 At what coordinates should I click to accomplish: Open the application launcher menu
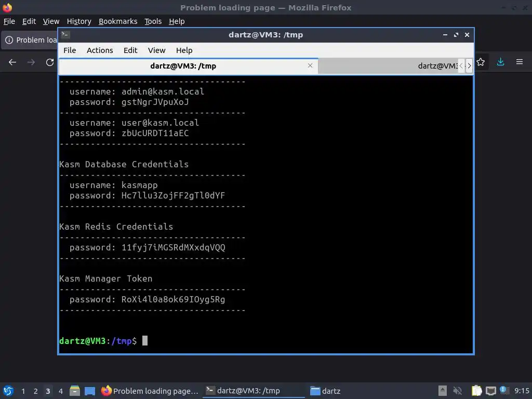pyautogui.click(x=8, y=391)
